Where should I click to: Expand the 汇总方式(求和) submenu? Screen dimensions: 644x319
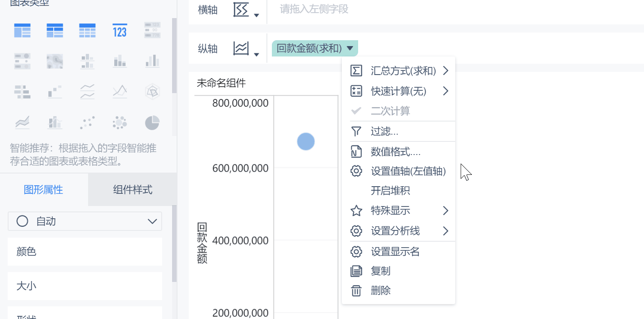399,70
